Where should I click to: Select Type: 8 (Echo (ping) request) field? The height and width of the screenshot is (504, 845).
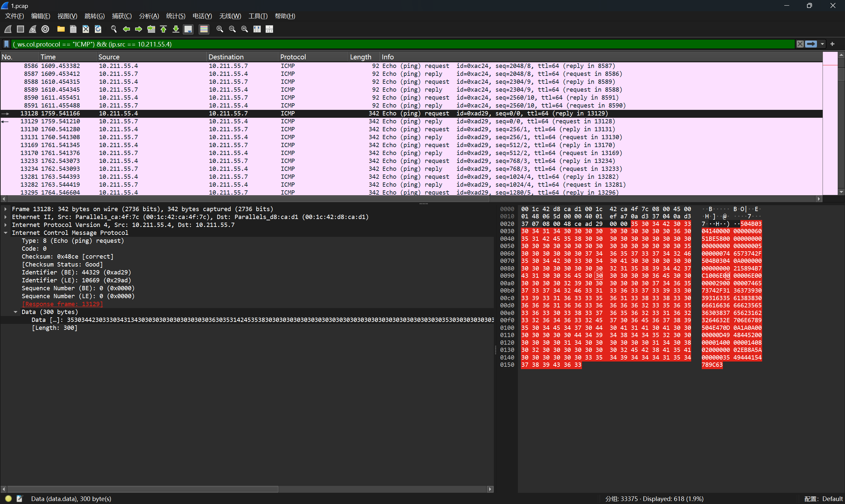click(x=73, y=241)
